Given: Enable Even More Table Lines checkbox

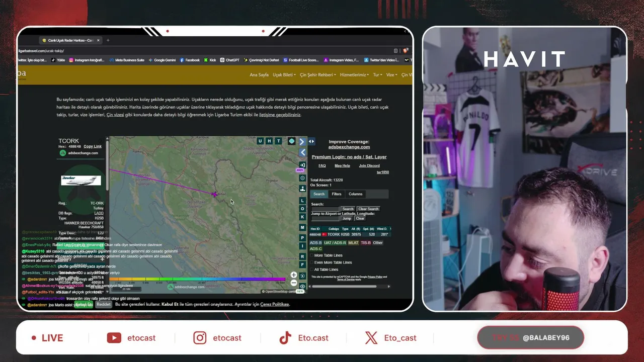Looking at the screenshot, I should tap(311, 262).
